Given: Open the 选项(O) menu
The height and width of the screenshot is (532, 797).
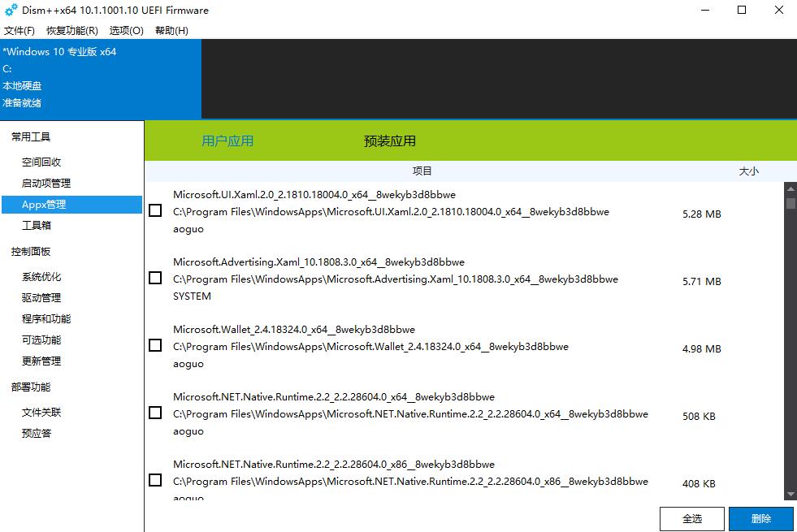Looking at the screenshot, I should click(127, 31).
